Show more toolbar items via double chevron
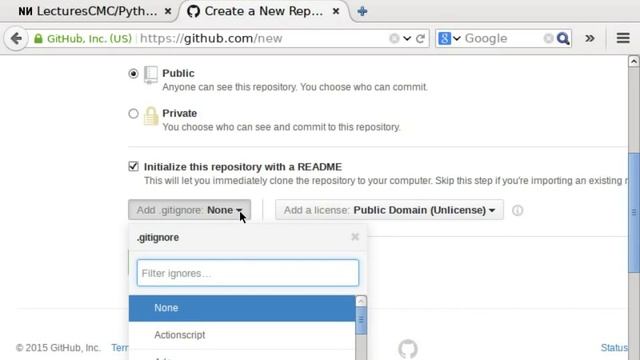This screenshot has width=640, height=360. (x=589, y=38)
